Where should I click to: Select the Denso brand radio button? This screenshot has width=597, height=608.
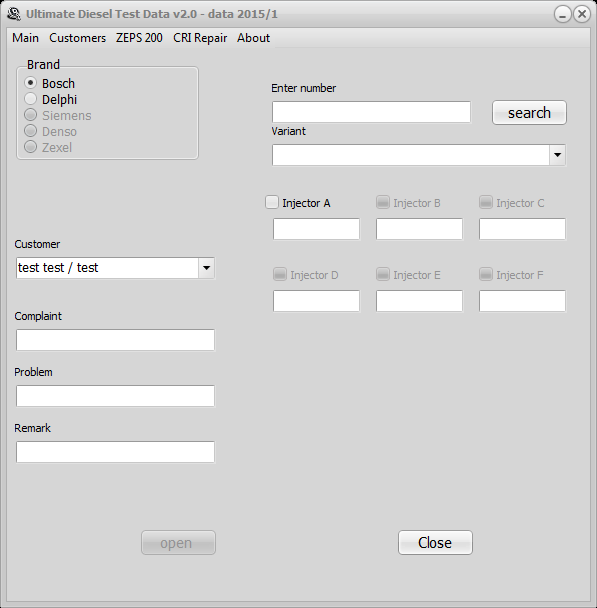tap(31, 131)
